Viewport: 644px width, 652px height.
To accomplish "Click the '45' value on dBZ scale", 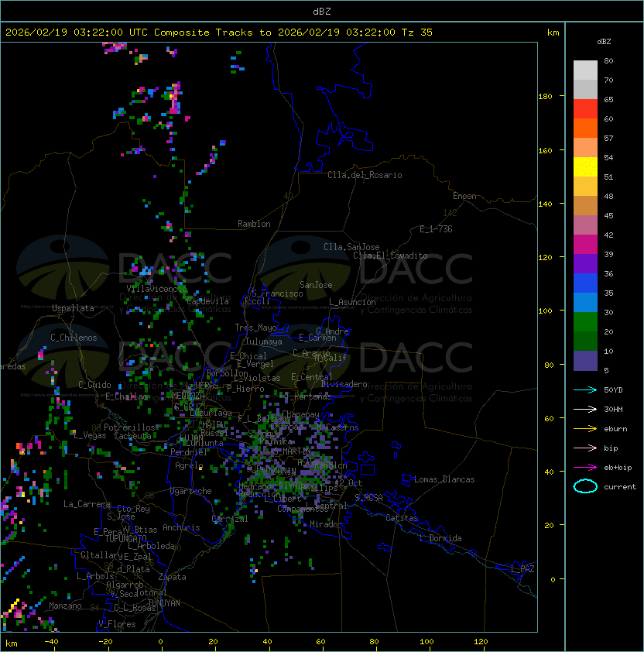I will 608,216.
